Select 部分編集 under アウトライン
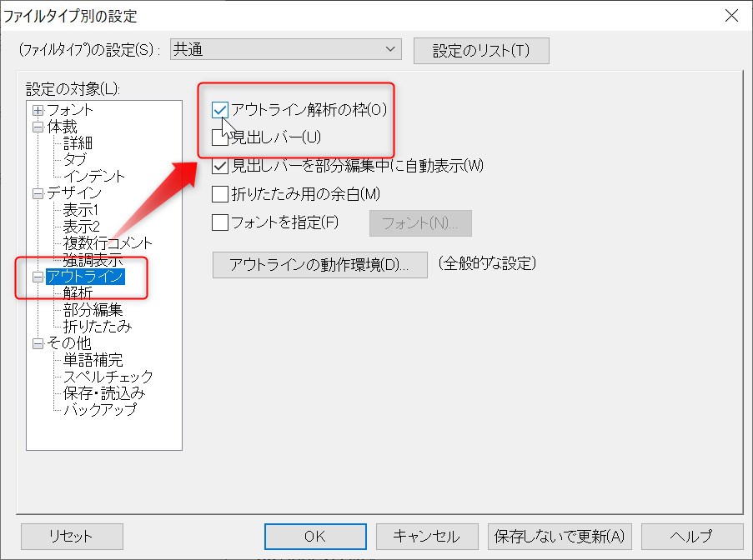 [93, 310]
